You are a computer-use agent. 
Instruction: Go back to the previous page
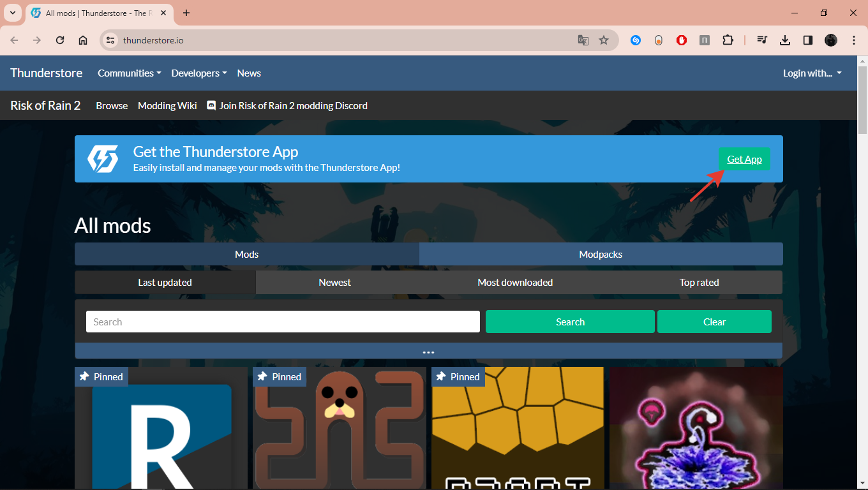(14, 40)
